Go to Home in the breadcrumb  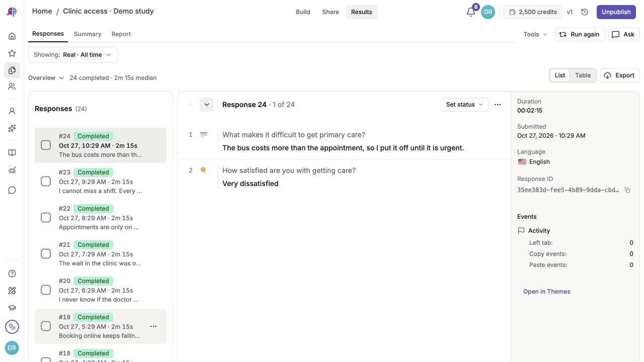(42, 11)
